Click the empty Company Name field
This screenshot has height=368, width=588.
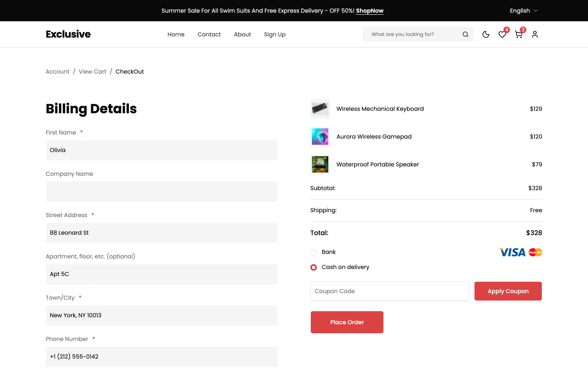(161, 192)
